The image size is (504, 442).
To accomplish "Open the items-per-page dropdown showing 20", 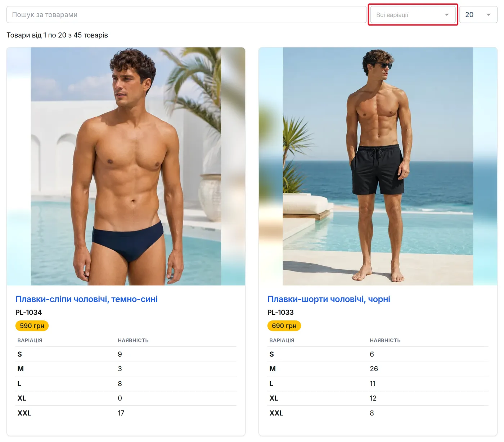I will (x=478, y=15).
